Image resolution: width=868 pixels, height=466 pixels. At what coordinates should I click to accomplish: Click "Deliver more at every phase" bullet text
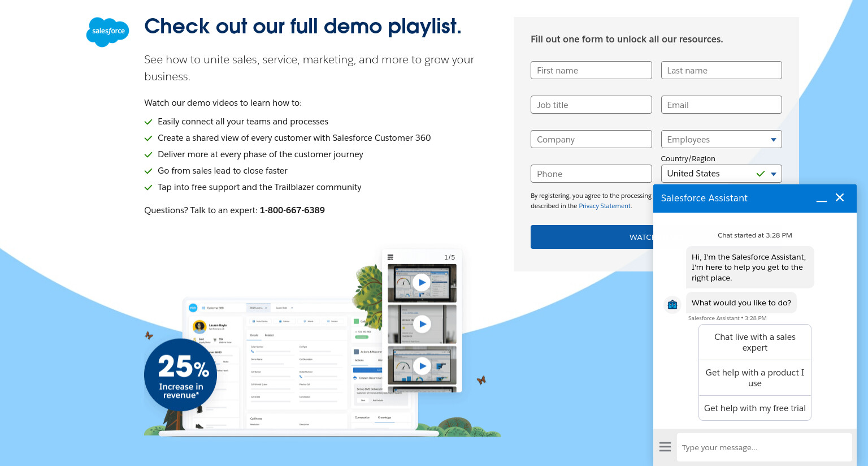(261, 154)
